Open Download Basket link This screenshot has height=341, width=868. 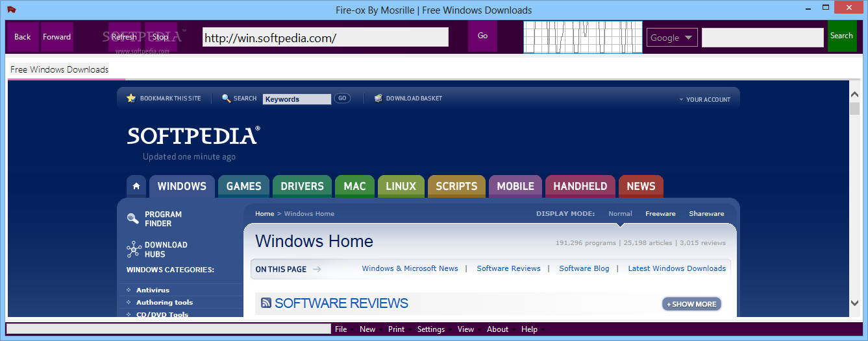(414, 99)
